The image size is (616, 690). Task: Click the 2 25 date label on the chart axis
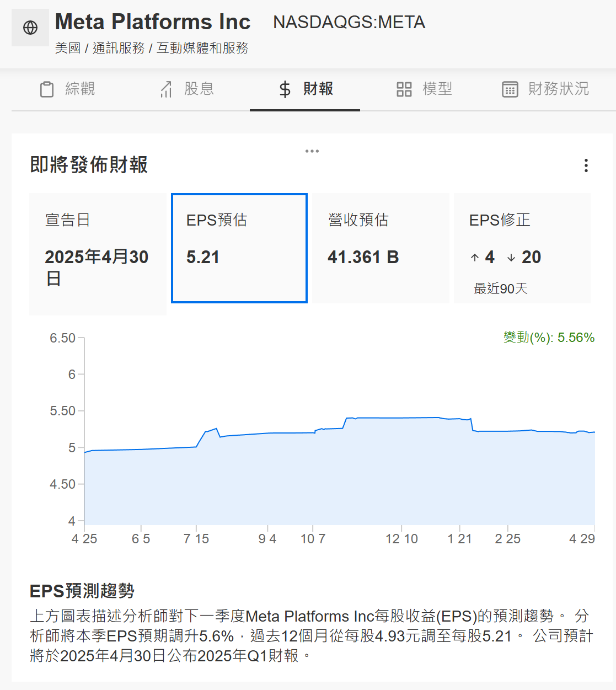[x=507, y=539]
